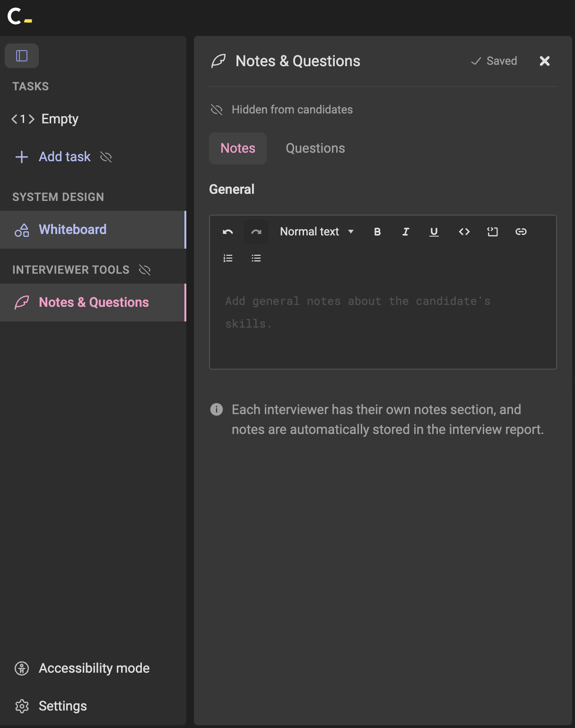Insert a hyperlink
Image resolution: width=575 pixels, height=728 pixels.
pos(521,232)
